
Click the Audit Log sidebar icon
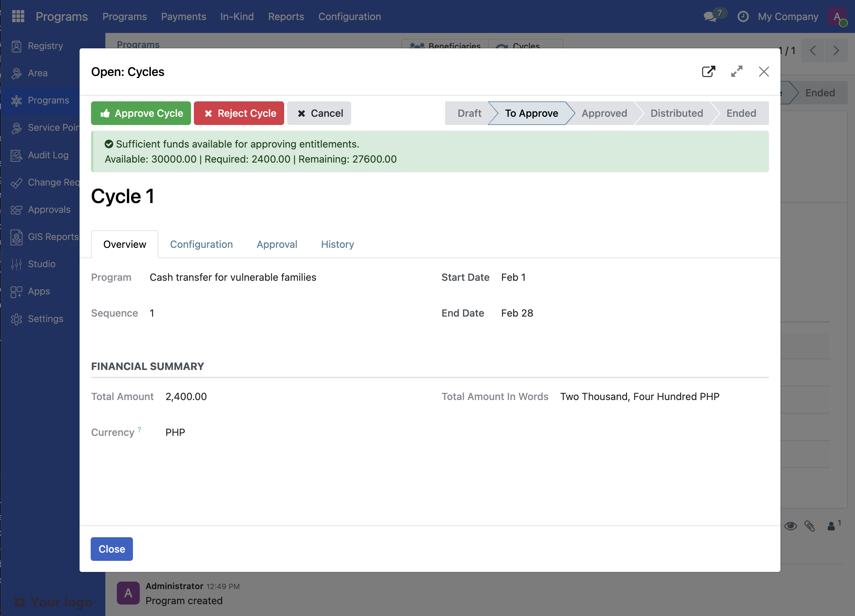coord(16,155)
